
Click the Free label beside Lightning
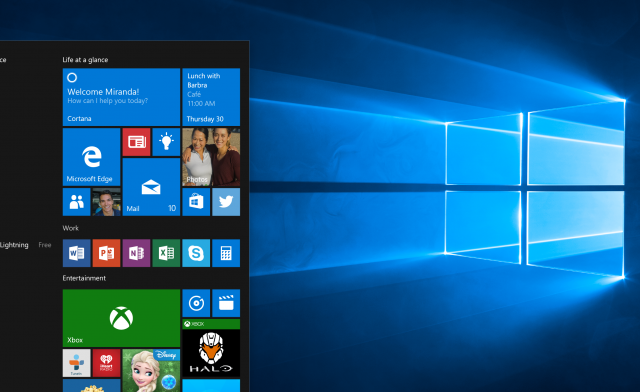[45, 245]
